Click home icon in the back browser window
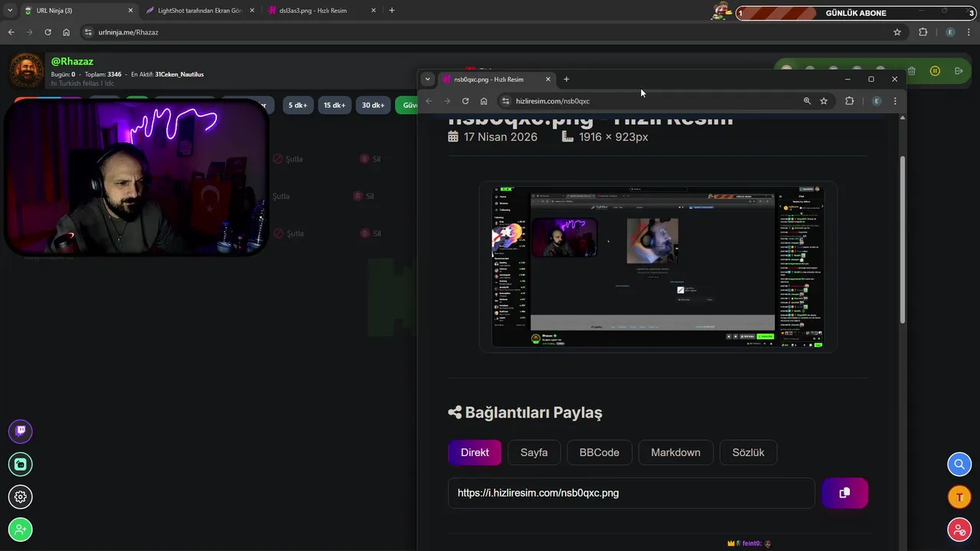The image size is (980, 551). tap(67, 32)
